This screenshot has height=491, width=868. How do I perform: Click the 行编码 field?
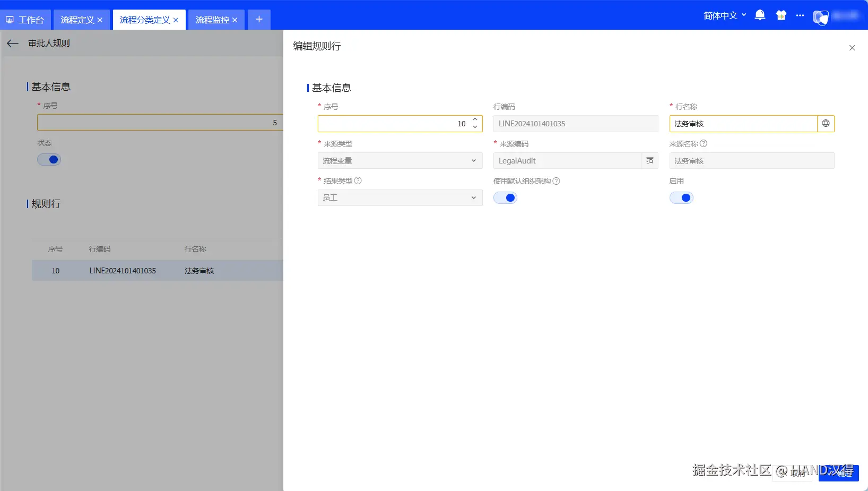tap(576, 124)
